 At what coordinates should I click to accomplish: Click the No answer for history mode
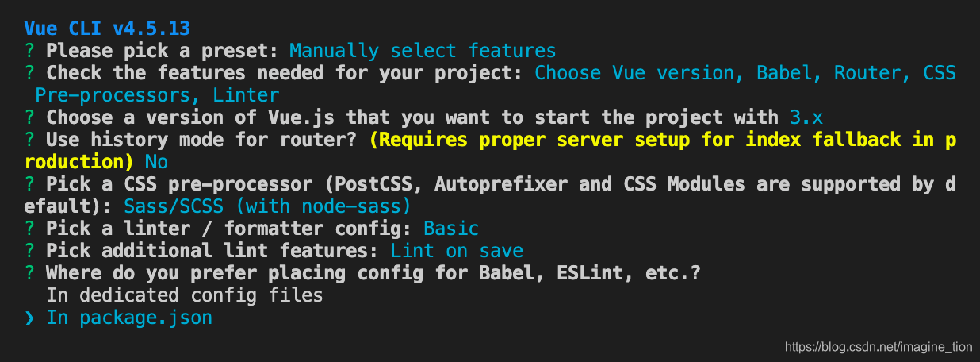click(x=156, y=162)
